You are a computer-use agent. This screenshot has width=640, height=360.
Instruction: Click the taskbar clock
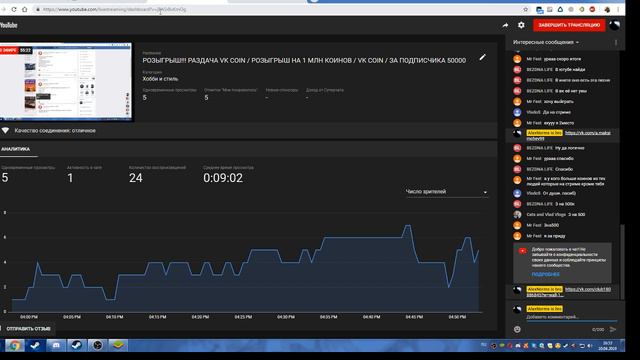tap(608, 346)
